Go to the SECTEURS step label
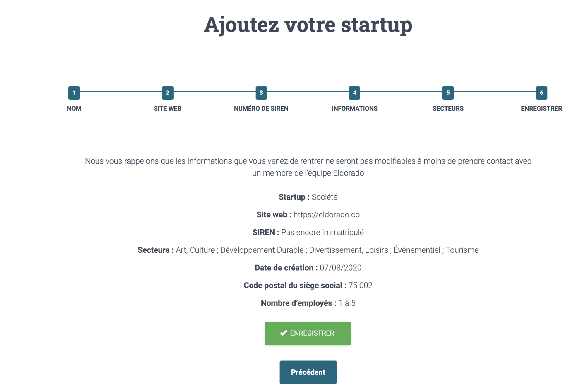Image resolution: width=585 pixels, height=392 pixels. click(x=448, y=109)
